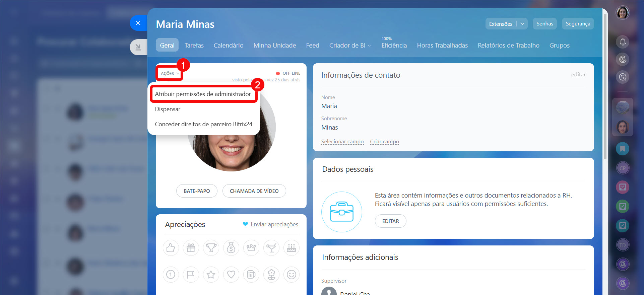Click the Extensões button
Image resolution: width=644 pixels, height=295 pixels.
click(501, 24)
